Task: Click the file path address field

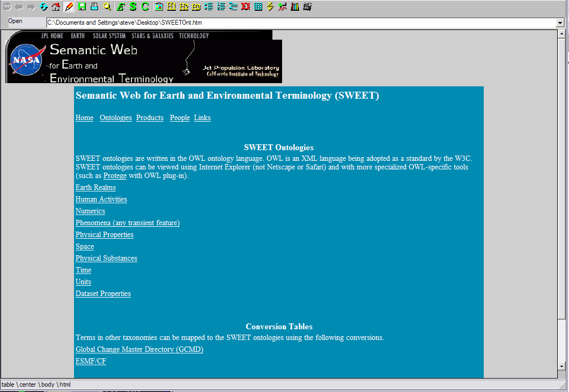Action: (300, 23)
